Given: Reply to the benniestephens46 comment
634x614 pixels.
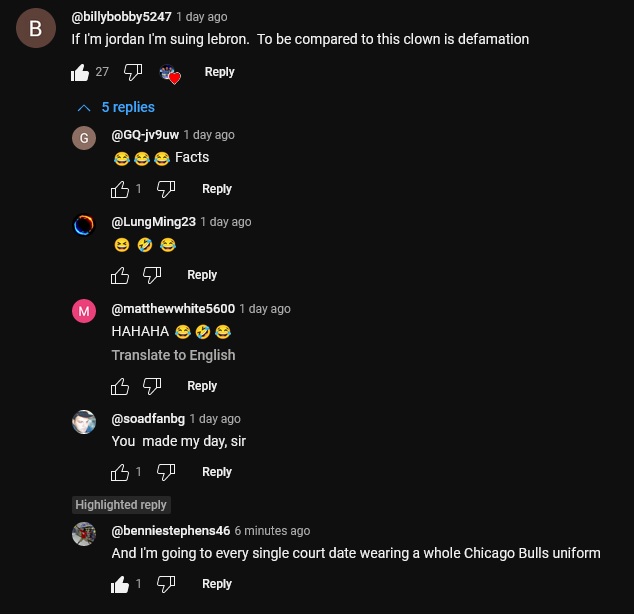Looking at the screenshot, I should tap(217, 584).
